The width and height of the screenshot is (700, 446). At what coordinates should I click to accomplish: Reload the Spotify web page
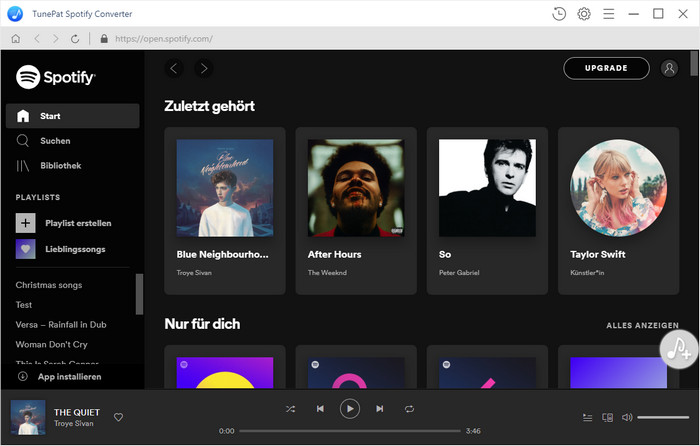point(75,39)
